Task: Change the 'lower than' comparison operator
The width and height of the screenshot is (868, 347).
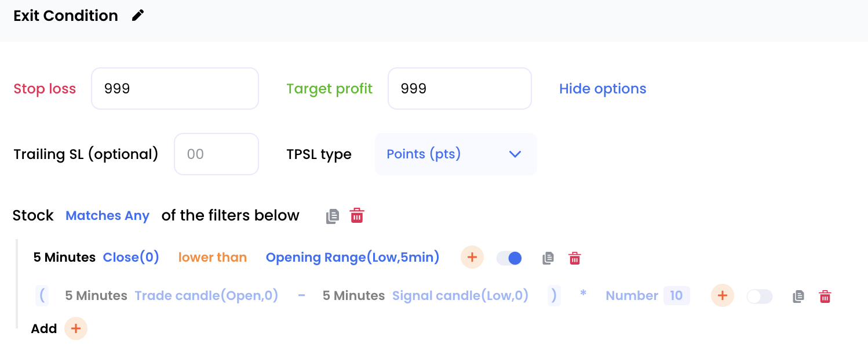Action: (x=213, y=258)
